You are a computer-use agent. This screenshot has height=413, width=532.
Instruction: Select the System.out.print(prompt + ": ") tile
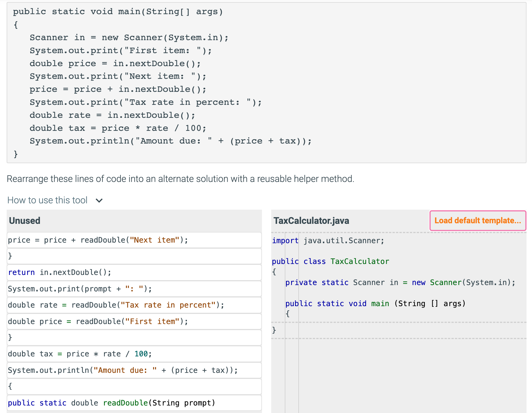134,289
